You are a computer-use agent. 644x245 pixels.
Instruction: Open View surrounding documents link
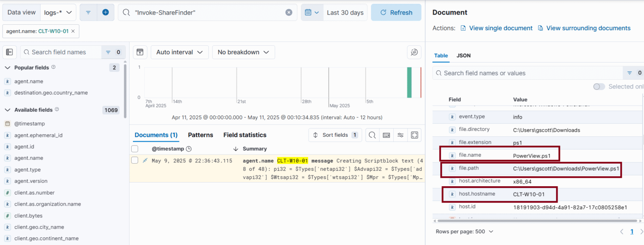(x=588, y=28)
